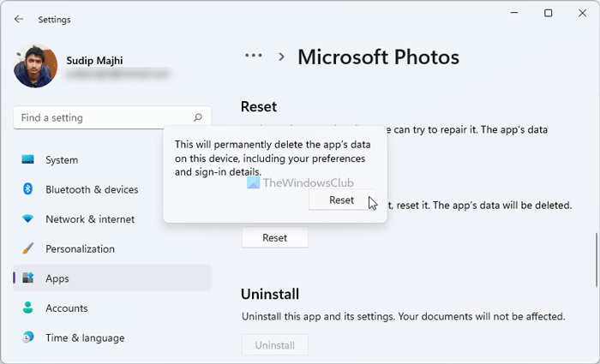Click Sudip Majhi profile picture
600x364 pixels.
coord(36,66)
